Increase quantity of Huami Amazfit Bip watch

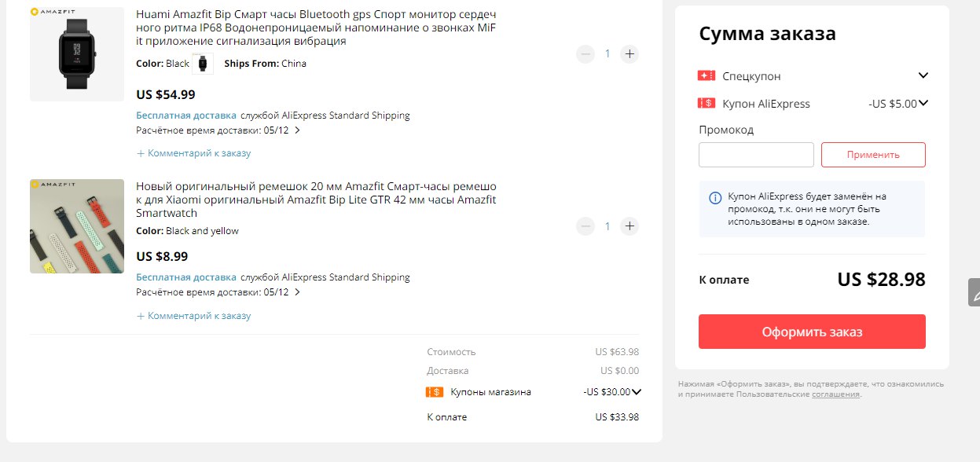pyautogui.click(x=629, y=54)
